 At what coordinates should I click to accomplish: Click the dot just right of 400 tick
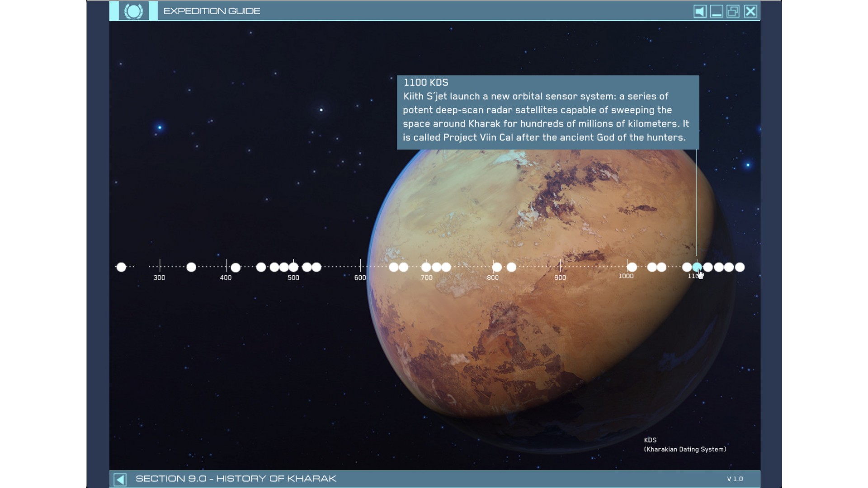tap(236, 267)
